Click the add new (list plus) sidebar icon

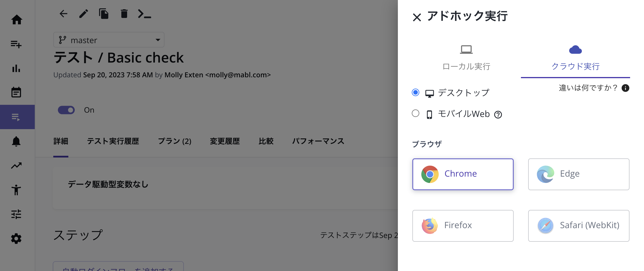[16, 44]
